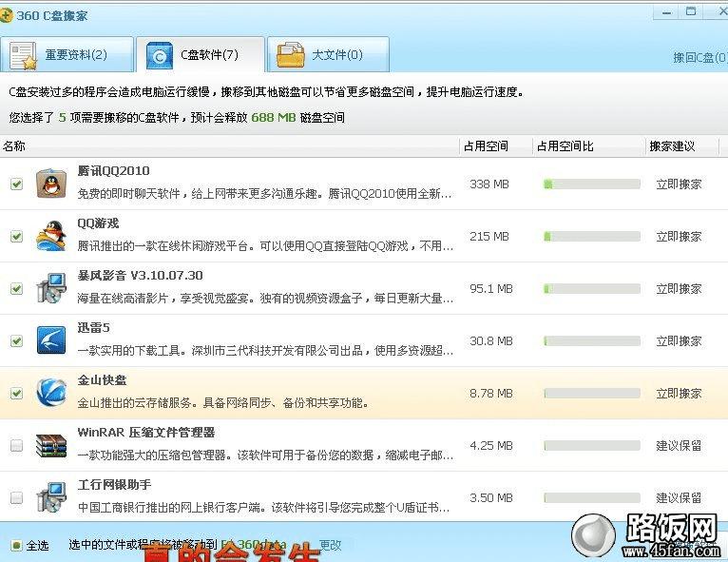Click the 暴风影音 space usage bar
The image size is (728, 562).
tap(592, 289)
